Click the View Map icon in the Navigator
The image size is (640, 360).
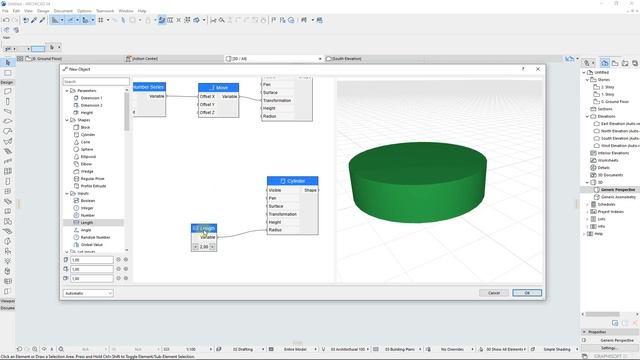pos(615,63)
